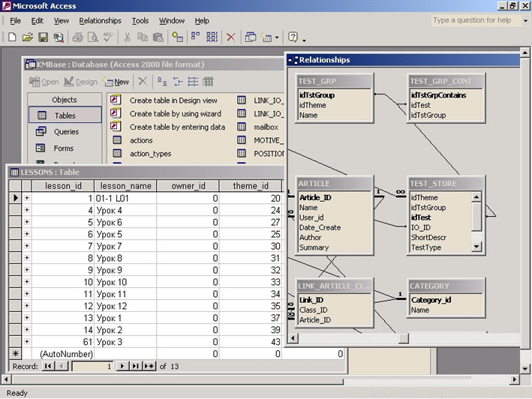Switch database window to Details view icon

point(208,82)
